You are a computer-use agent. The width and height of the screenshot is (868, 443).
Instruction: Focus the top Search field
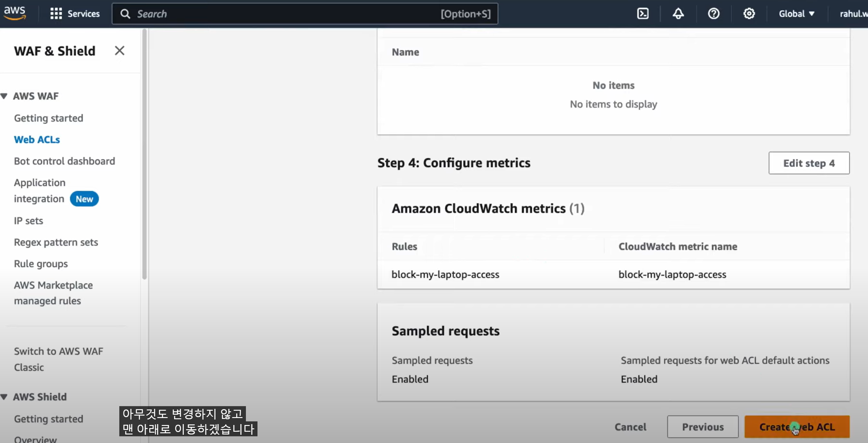[x=305, y=14]
